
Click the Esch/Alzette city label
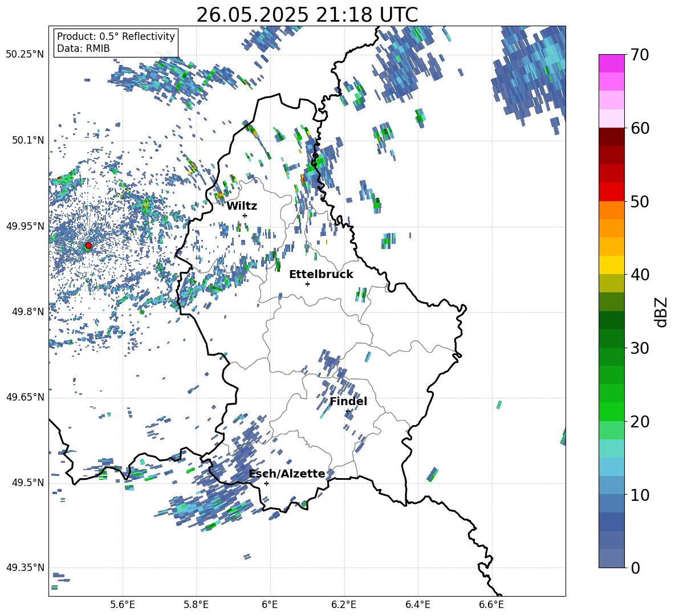click(287, 474)
